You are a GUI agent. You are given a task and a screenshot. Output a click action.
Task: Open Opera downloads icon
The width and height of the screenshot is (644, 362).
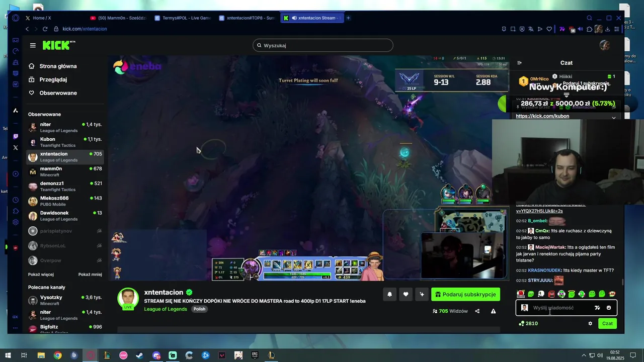click(x=607, y=29)
